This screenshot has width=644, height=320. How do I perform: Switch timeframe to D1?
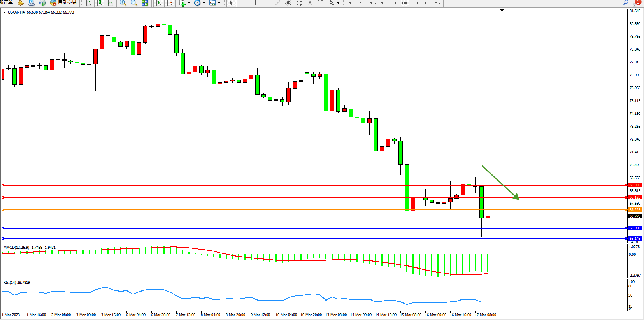(416, 3)
